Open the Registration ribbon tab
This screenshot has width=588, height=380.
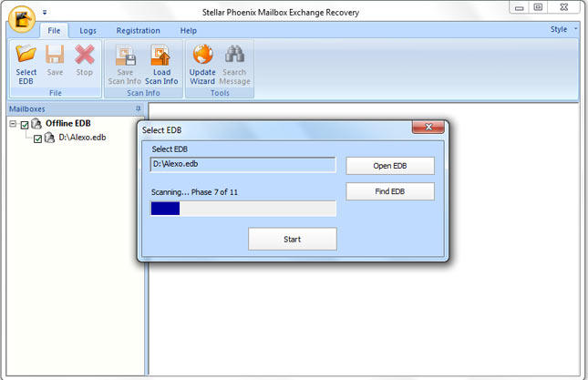tap(138, 31)
